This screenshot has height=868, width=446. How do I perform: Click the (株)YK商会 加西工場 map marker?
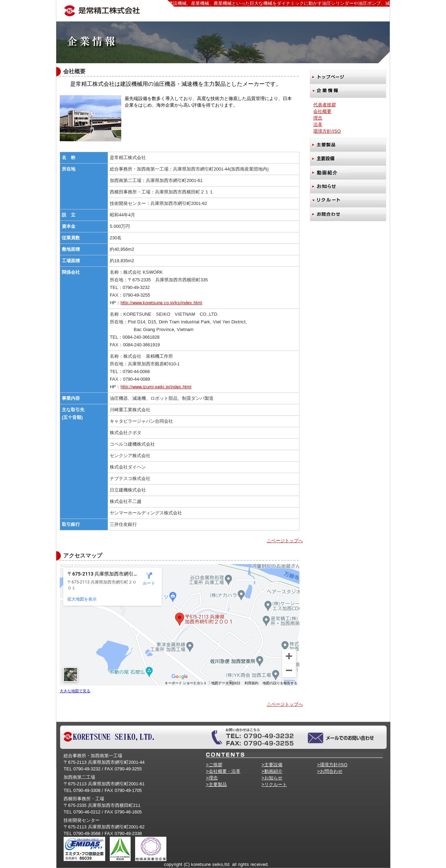pos(275,675)
